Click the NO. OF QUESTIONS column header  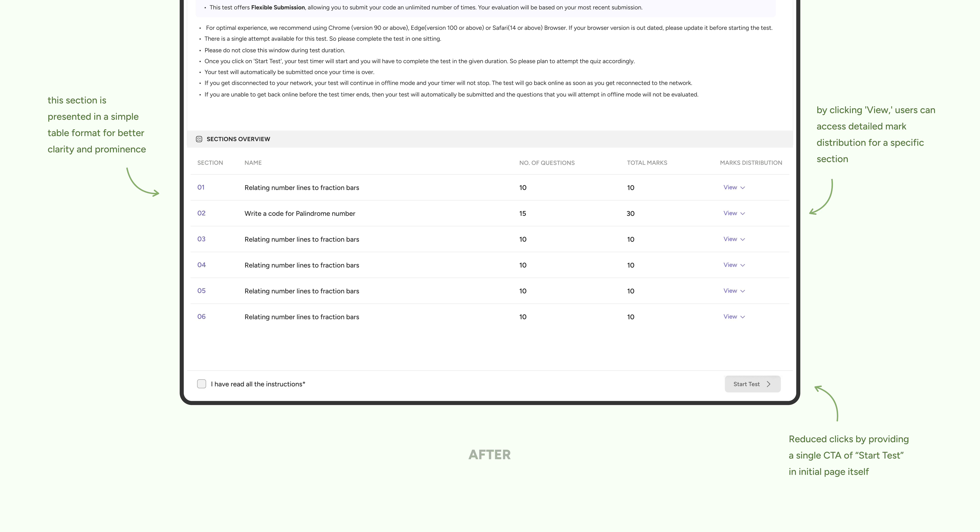pos(547,163)
